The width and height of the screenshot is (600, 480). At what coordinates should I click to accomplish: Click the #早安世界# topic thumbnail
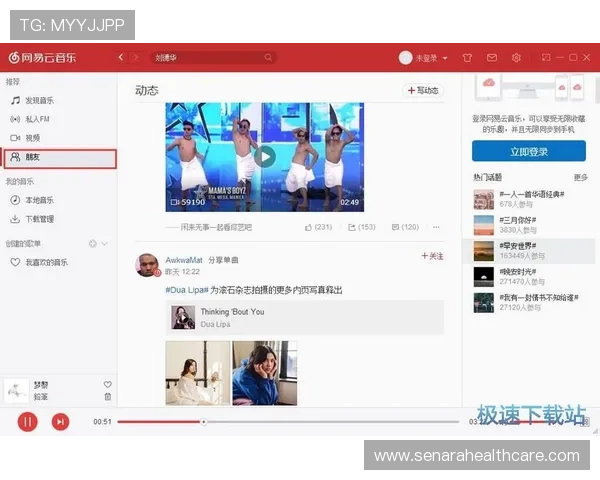484,251
